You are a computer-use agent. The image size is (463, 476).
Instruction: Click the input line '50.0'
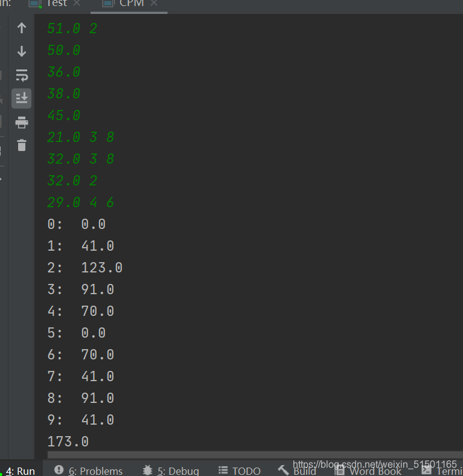click(64, 50)
